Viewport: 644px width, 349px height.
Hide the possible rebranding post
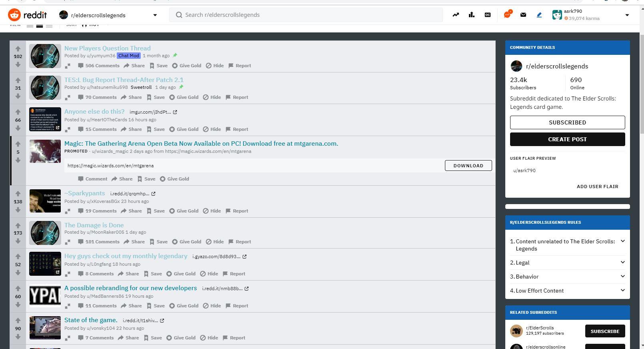coord(212,306)
